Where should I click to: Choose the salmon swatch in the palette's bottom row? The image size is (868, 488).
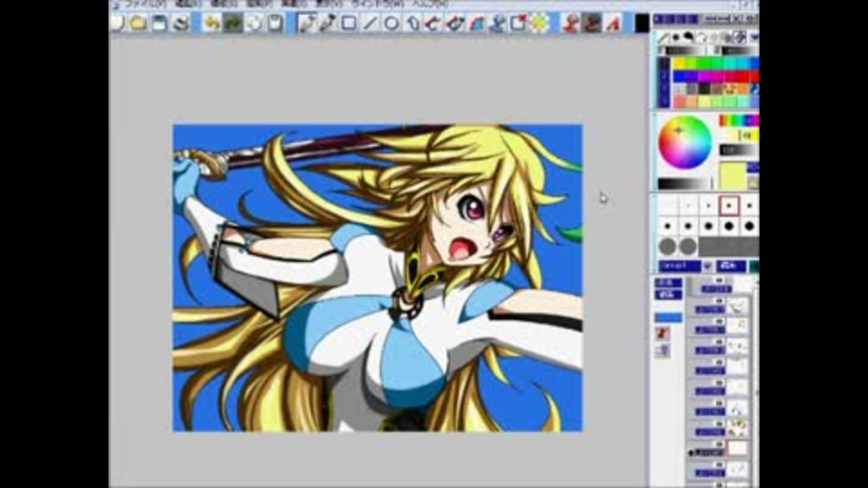tap(679, 102)
